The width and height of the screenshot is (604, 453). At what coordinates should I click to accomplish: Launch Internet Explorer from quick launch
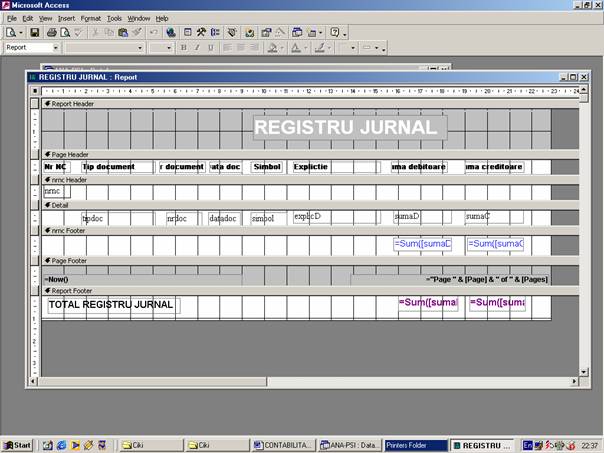tap(61, 445)
